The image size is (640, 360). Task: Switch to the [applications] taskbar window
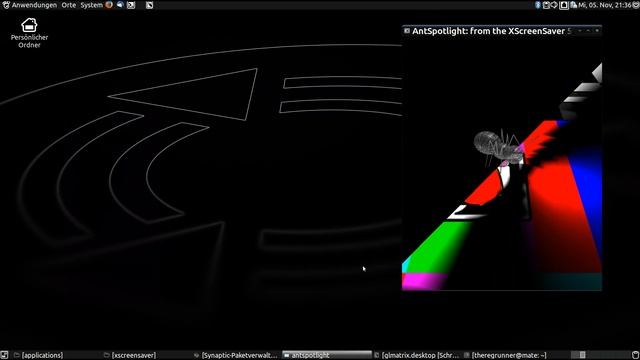point(38,355)
